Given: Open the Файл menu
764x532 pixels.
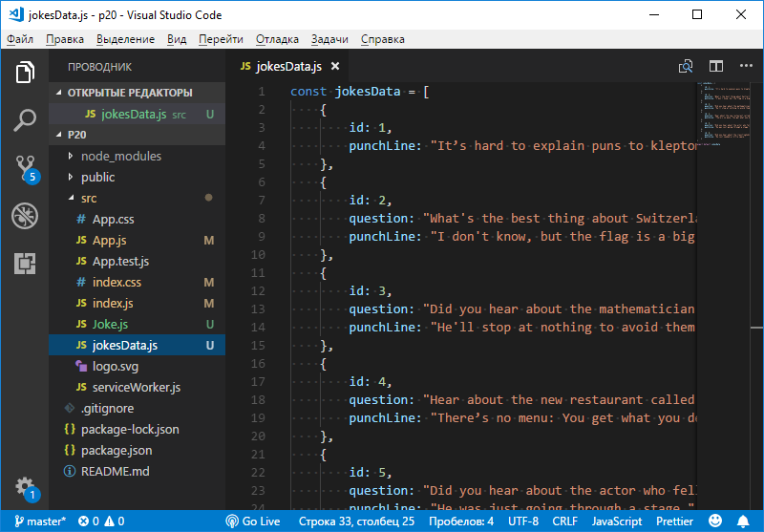Looking at the screenshot, I should (x=19, y=39).
